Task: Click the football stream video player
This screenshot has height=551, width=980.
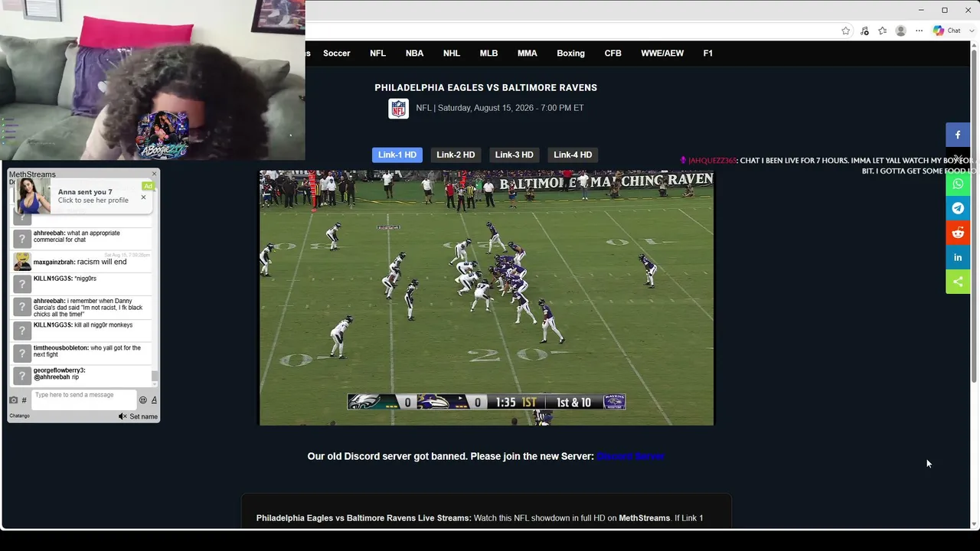Action: tap(486, 298)
